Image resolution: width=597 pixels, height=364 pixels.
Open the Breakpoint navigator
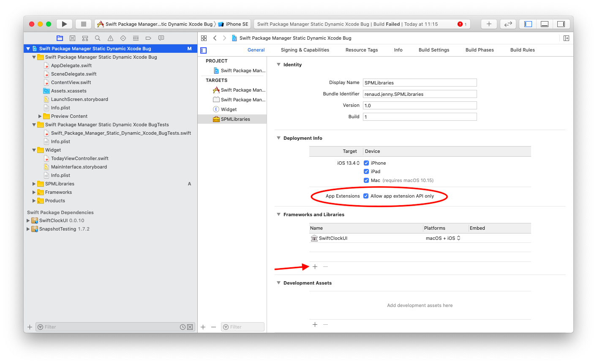[148, 38]
